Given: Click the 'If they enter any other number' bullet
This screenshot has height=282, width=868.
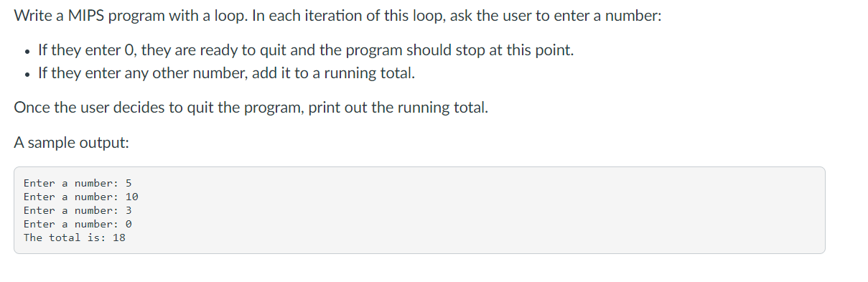Looking at the screenshot, I should (x=226, y=73).
